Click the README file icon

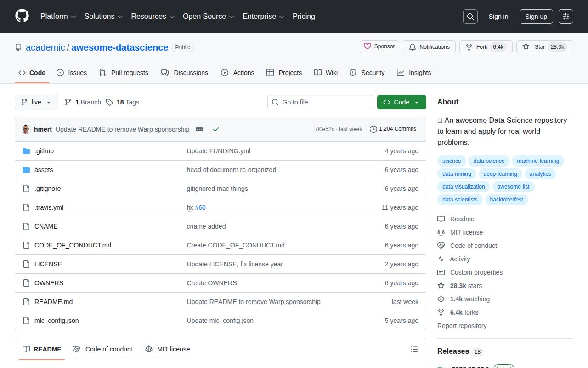click(26, 302)
